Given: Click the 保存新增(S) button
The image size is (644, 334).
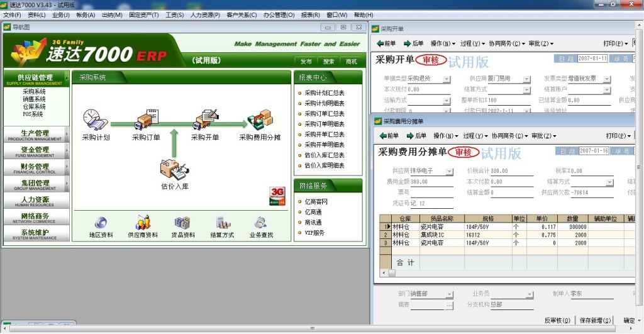Looking at the screenshot, I should [x=595, y=320].
